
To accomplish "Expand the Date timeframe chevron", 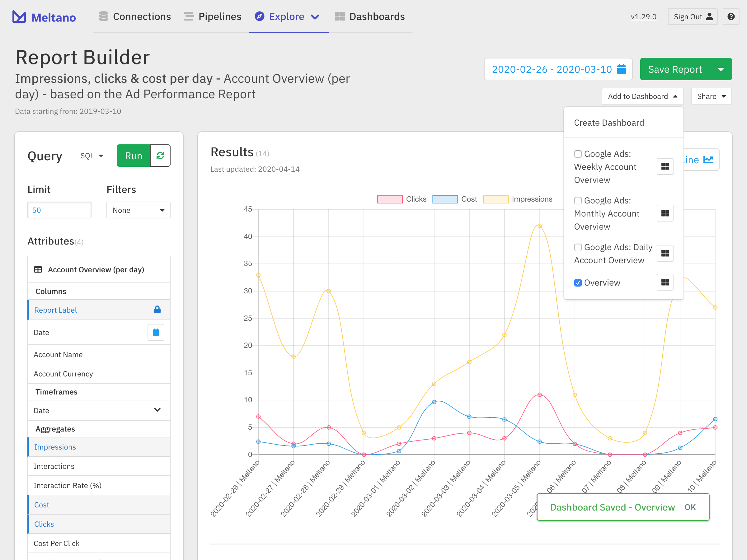I will [x=157, y=410].
